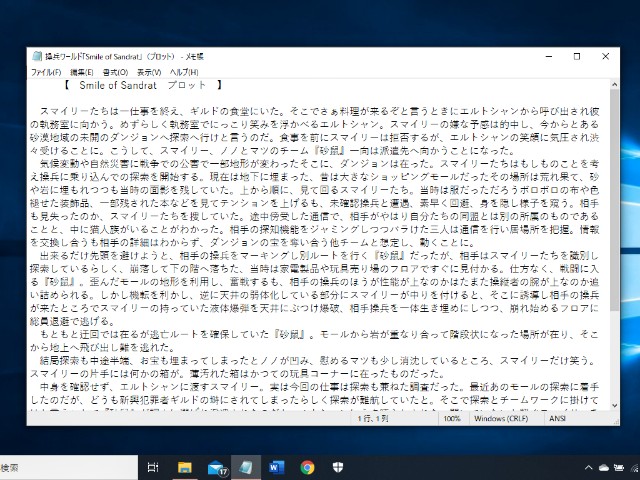Open the ファイル(F) menu in Notepad
The image size is (640, 480).
46,72
